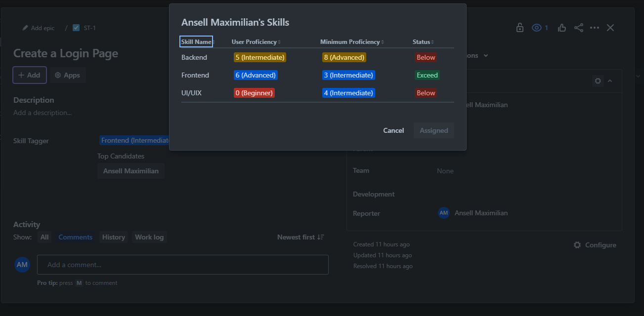
Task: Cancel the skills dialog
Action: 393,130
